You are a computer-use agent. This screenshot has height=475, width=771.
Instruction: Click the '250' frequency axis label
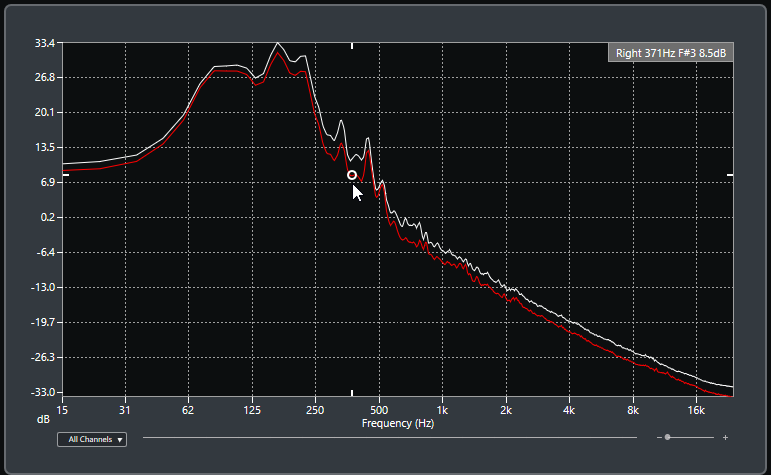315,410
